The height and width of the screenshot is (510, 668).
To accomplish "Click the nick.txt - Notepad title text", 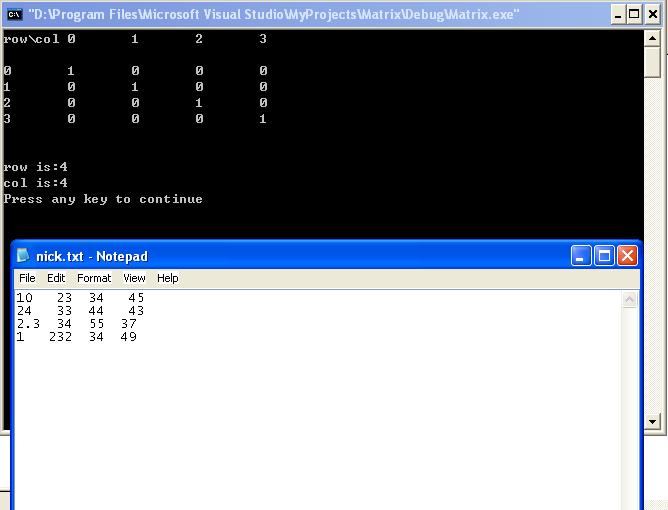I will click(x=92, y=256).
